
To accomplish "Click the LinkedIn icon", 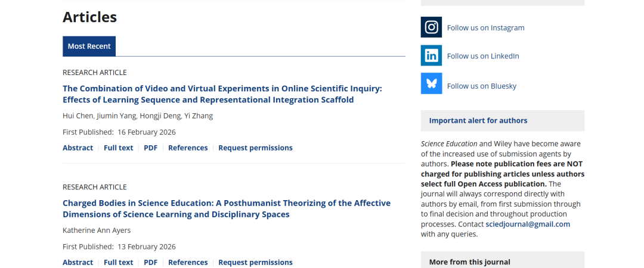I will [x=431, y=55].
